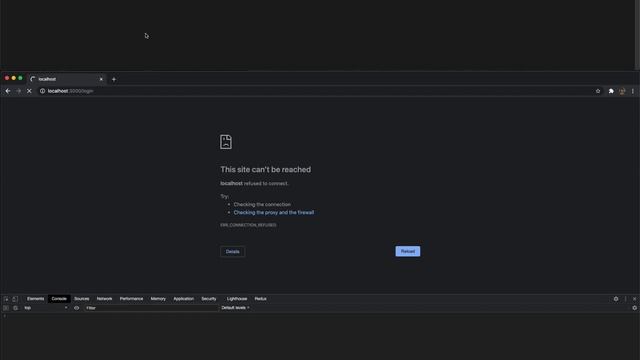The height and width of the screenshot is (360, 640).
Task: Click 'Checking the proxy and the firewall' link
Action: coord(274,213)
